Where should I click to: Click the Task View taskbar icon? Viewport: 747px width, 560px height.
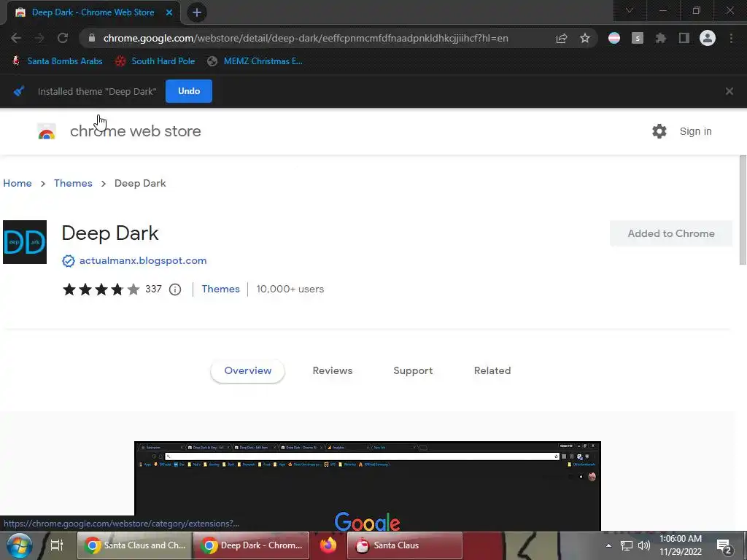(x=57, y=545)
